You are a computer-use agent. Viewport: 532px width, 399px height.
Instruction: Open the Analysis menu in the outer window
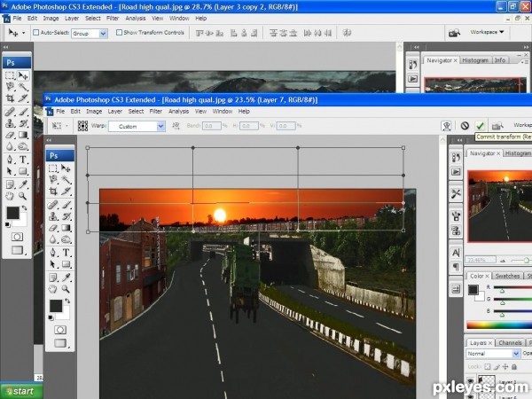click(x=136, y=19)
